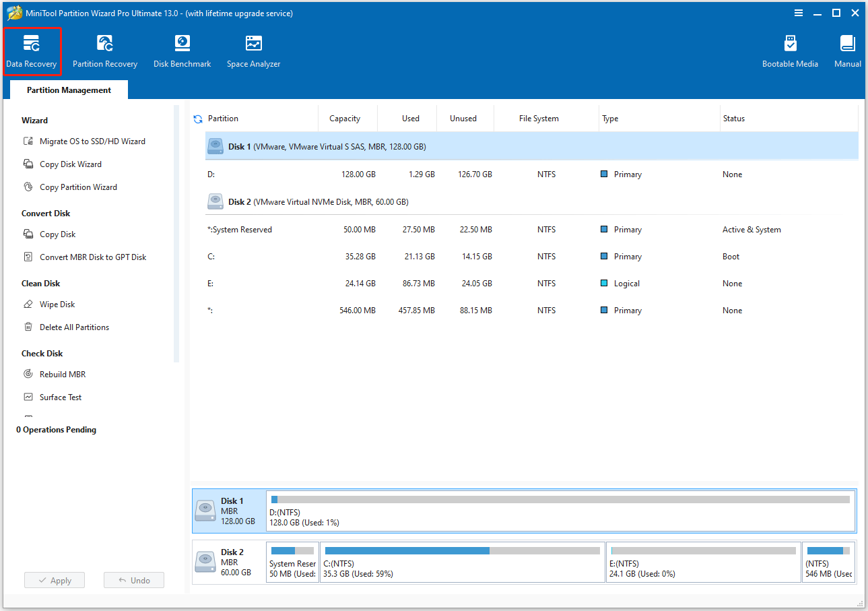Click the Undo button

pyautogui.click(x=133, y=580)
